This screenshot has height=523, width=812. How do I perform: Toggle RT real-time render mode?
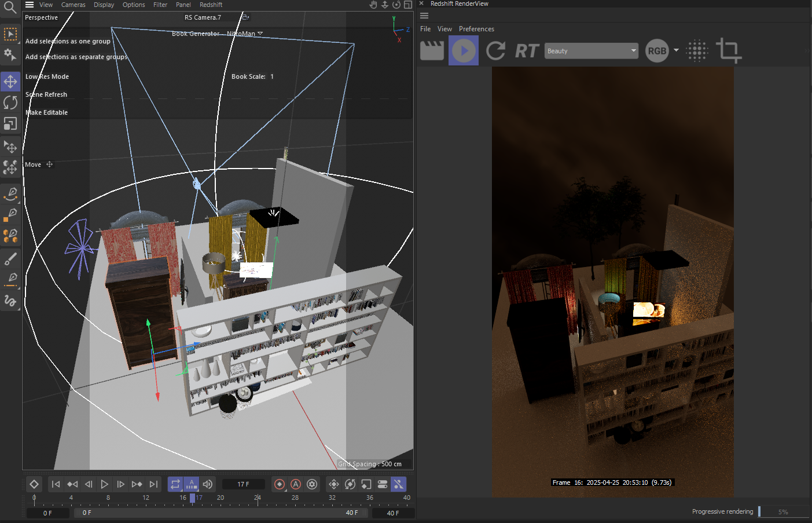tap(527, 51)
